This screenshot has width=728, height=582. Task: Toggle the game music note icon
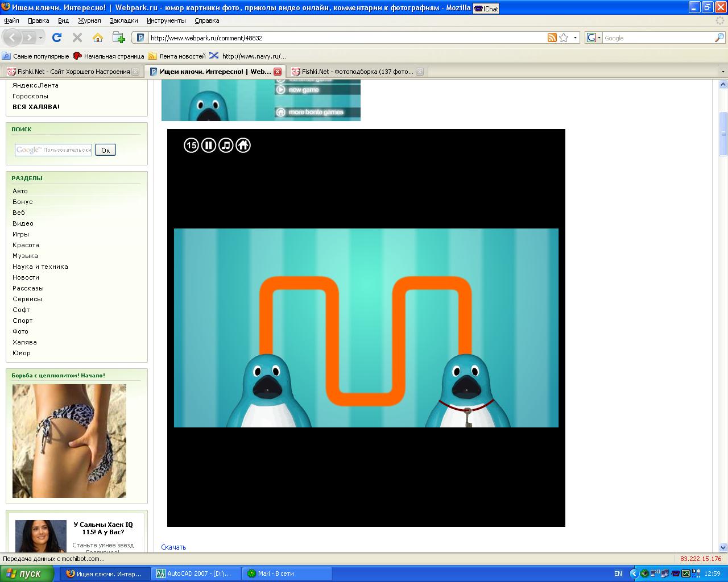pyautogui.click(x=226, y=145)
